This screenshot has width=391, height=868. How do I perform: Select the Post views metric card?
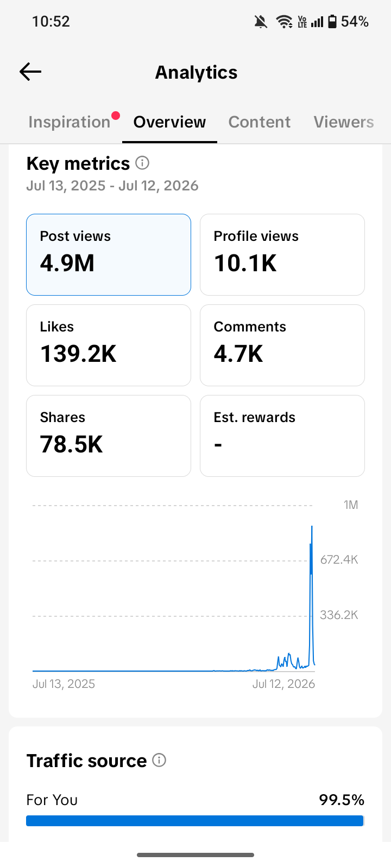coord(109,254)
